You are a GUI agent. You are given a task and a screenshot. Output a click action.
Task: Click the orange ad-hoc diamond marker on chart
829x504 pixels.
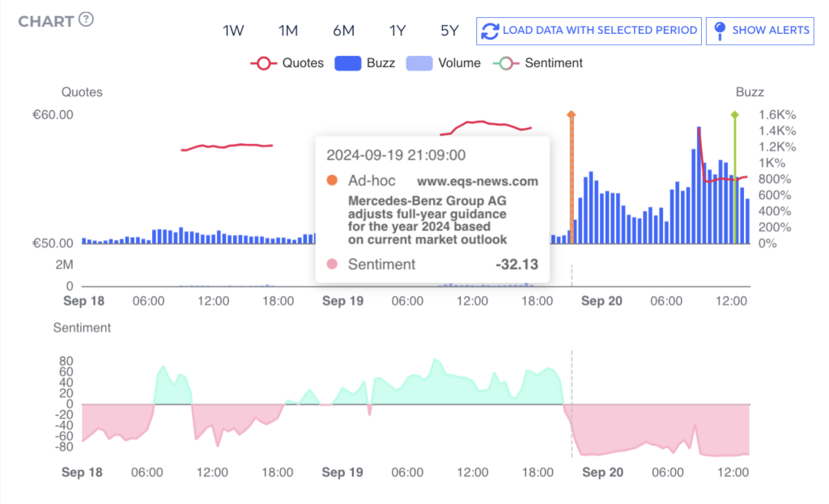(571, 115)
